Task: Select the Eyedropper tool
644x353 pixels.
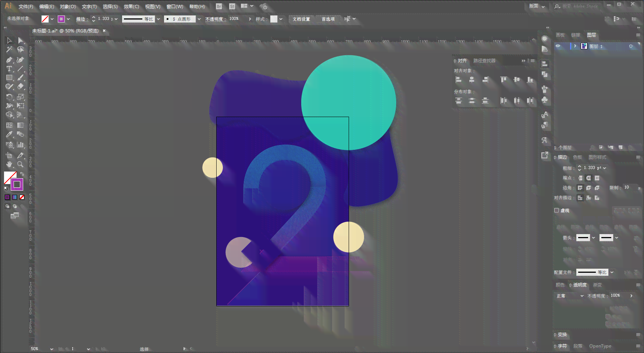Action: [9, 134]
